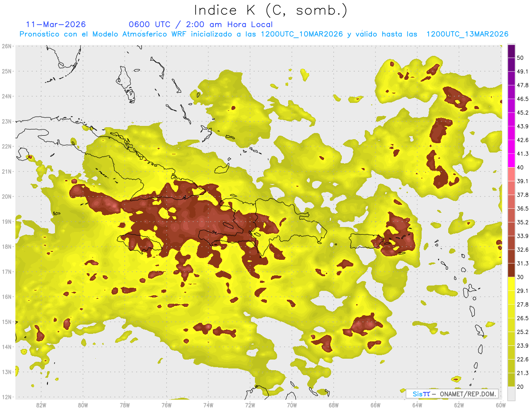Click the '23N' latitude axis label

pyautogui.click(x=7, y=121)
